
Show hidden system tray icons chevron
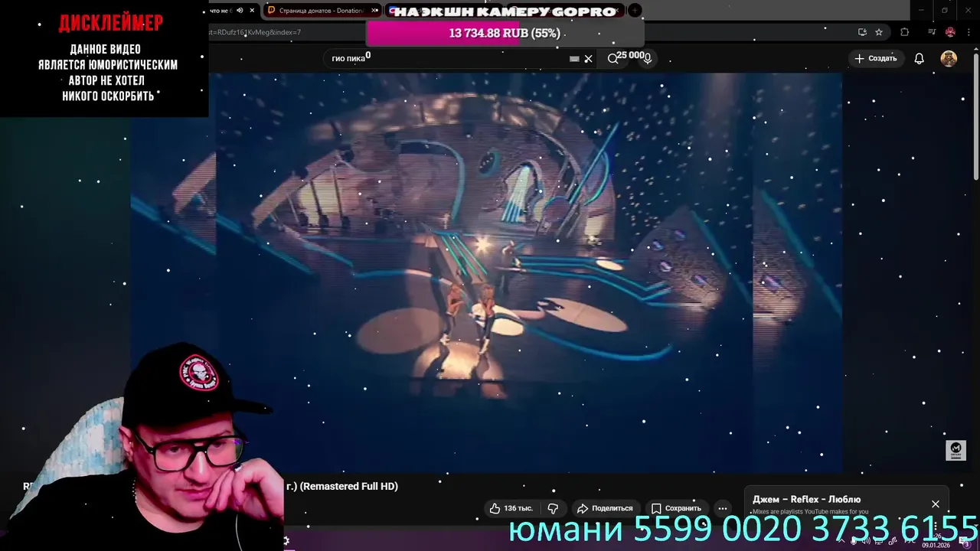[841, 541]
